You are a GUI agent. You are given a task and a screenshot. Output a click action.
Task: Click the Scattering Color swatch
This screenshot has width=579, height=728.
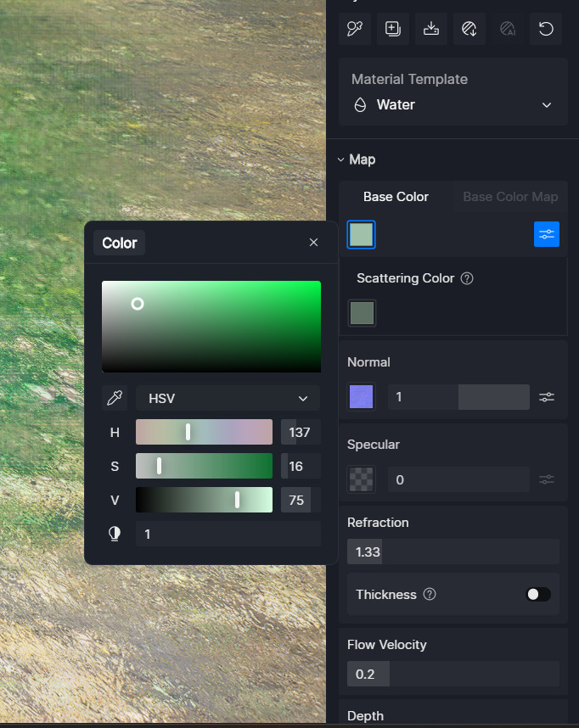point(362,312)
